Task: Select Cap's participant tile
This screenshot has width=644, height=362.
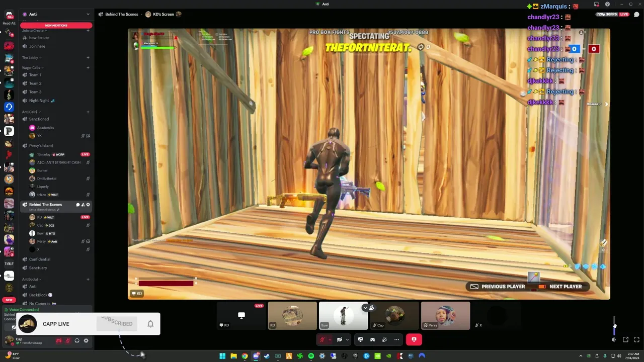Action: 394,316
